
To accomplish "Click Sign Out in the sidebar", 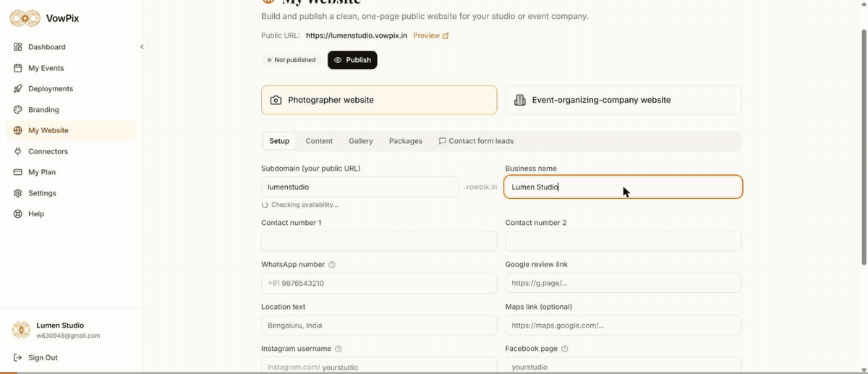I will pos(71,357).
